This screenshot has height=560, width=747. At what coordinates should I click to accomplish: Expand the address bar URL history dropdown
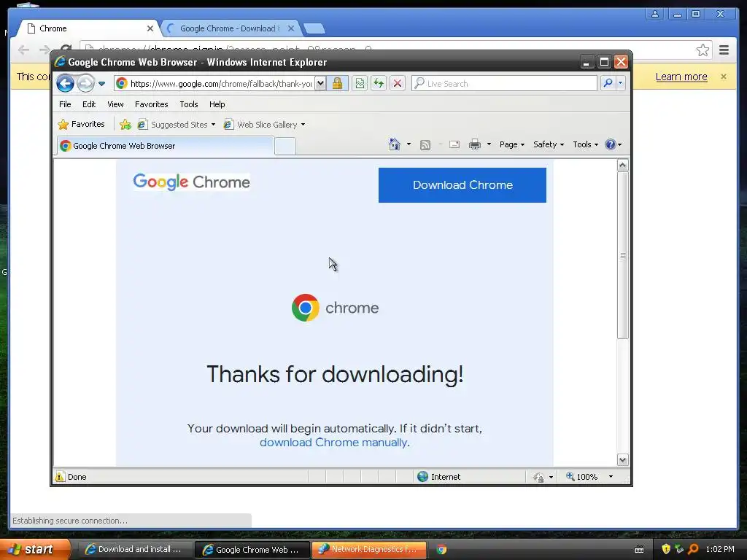pos(321,83)
